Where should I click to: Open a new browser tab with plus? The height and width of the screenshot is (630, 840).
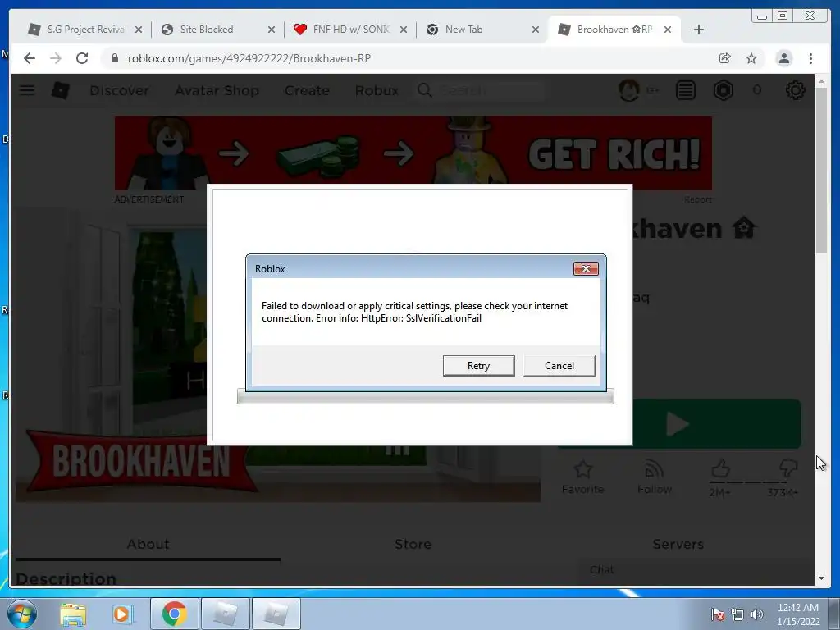point(699,30)
